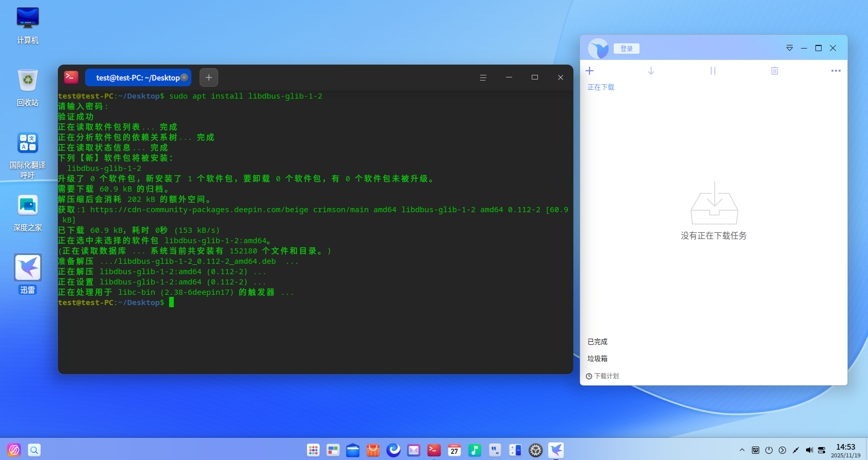Select the 正在下载 downloading section
868x460 pixels.
601,87
